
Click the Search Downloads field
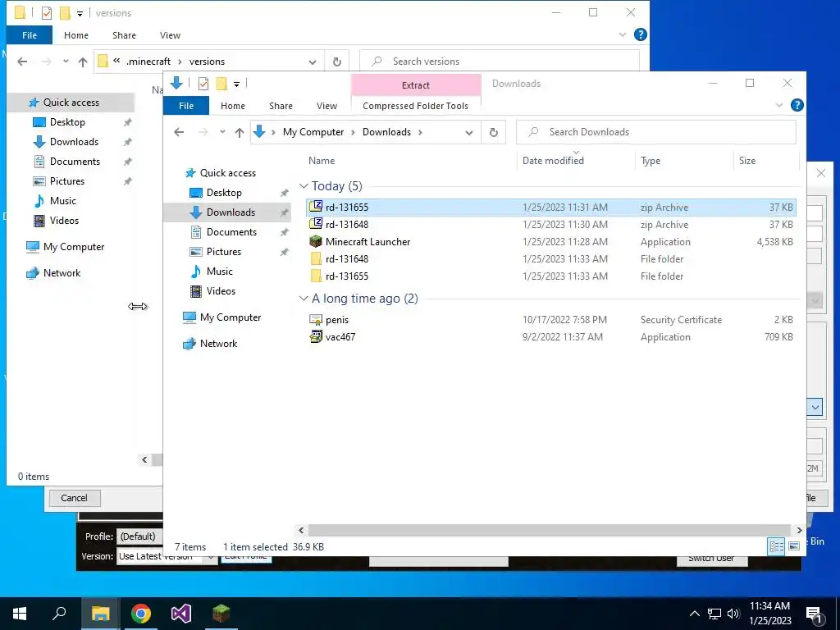[x=655, y=132]
